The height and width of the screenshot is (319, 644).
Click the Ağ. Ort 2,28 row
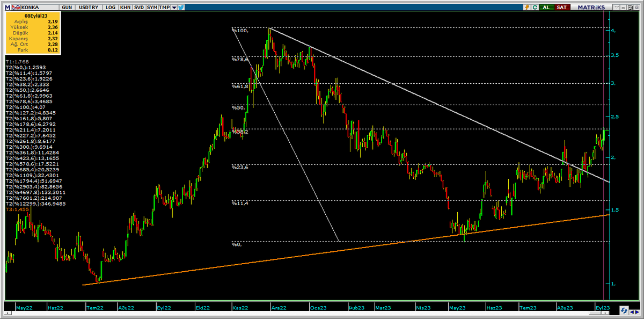click(33, 45)
